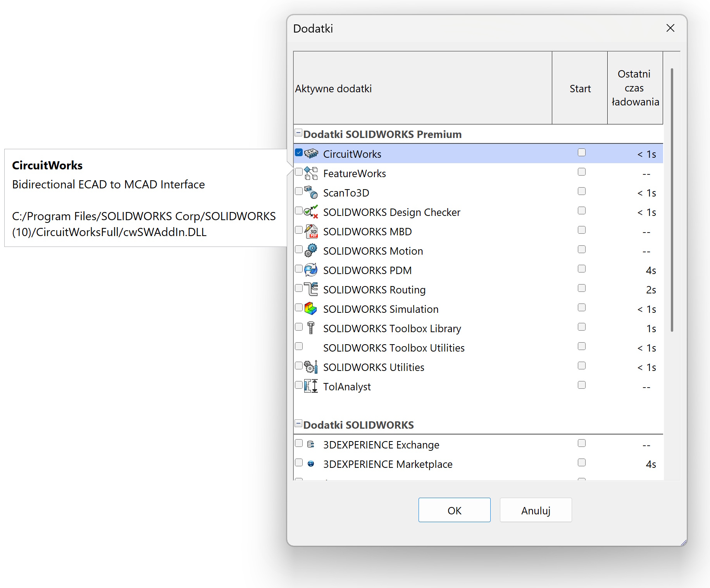The height and width of the screenshot is (588, 710).
Task: Select the SOLIDWORKS Utilities row
Action: 374,367
